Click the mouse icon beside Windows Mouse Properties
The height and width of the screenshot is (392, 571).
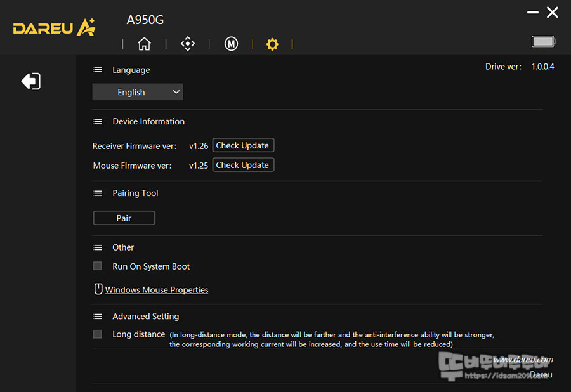pos(98,289)
